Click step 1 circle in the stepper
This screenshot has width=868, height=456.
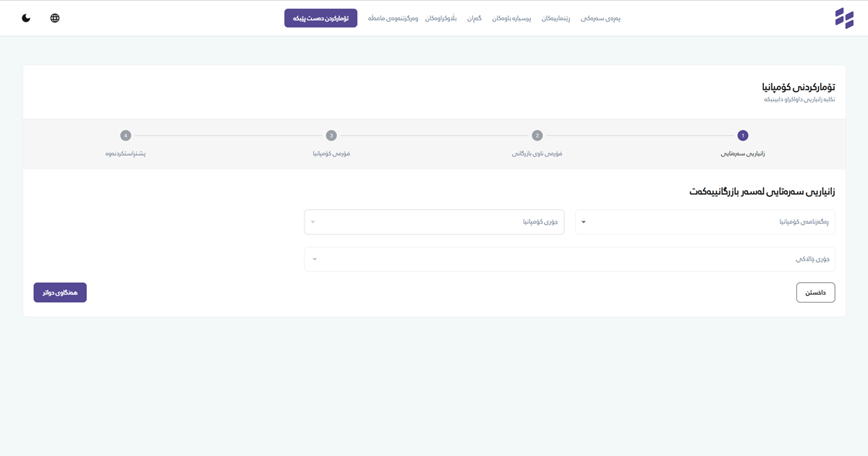pos(742,135)
